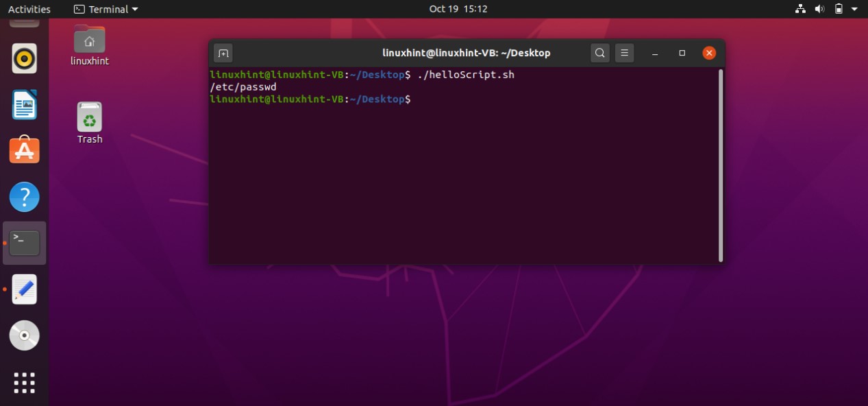The image size is (868, 406).
Task: Click the battery icon in top bar
Action: click(839, 9)
